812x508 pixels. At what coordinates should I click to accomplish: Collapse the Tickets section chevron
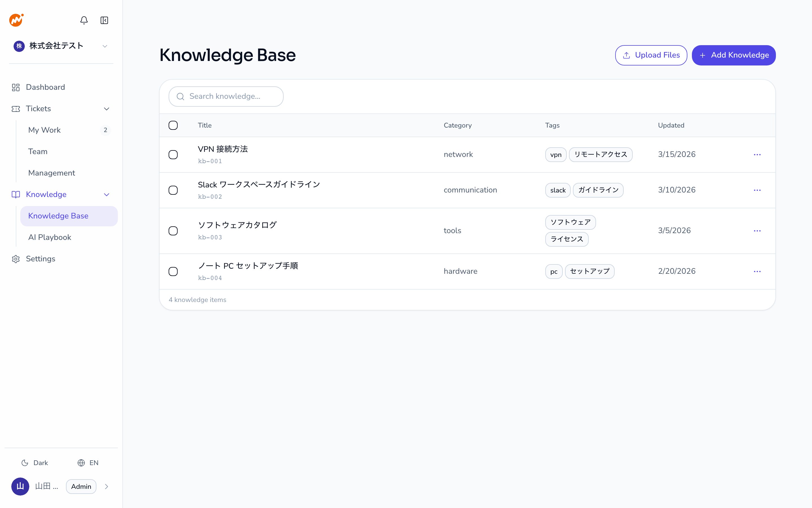(107, 109)
